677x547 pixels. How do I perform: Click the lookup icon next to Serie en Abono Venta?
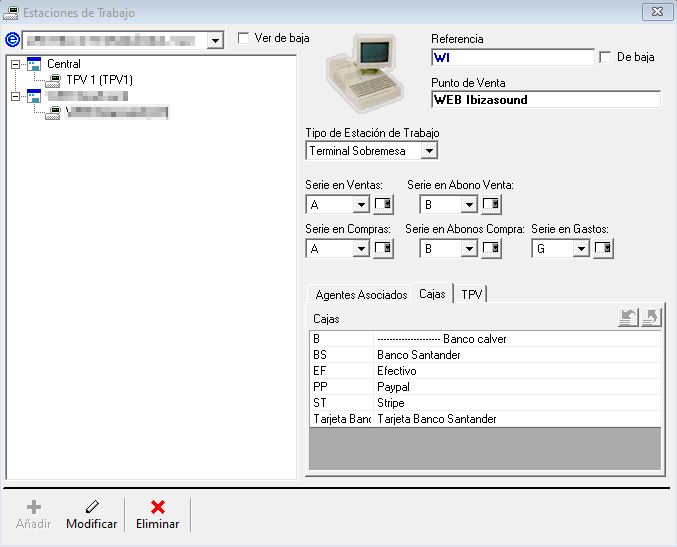pyautogui.click(x=490, y=204)
